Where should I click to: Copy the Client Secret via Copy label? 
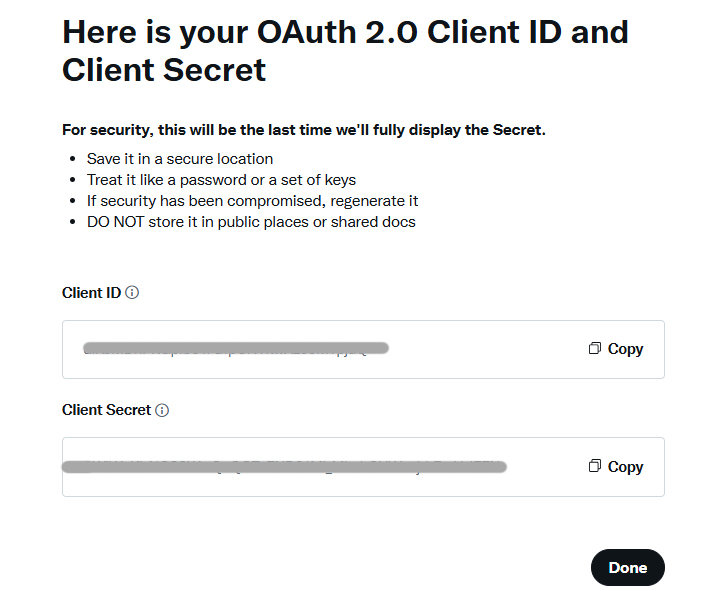625,467
